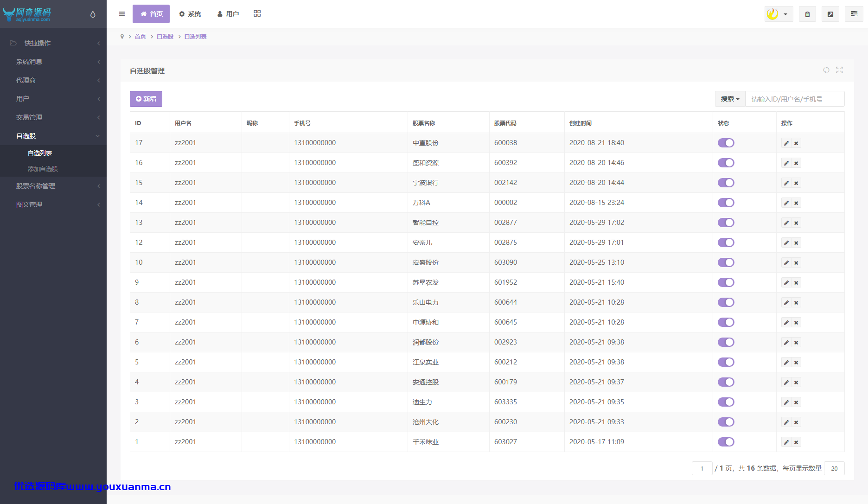
Task: Open the 系统 top menu tab
Action: pyautogui.click(x=190, y=14)
